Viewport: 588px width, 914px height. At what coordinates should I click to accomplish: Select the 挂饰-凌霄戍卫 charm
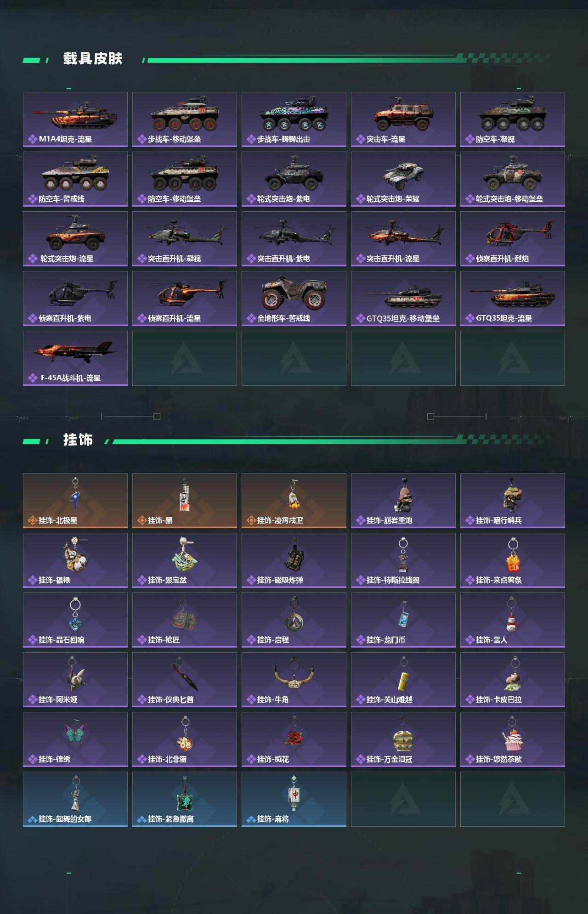pos(294,501)
